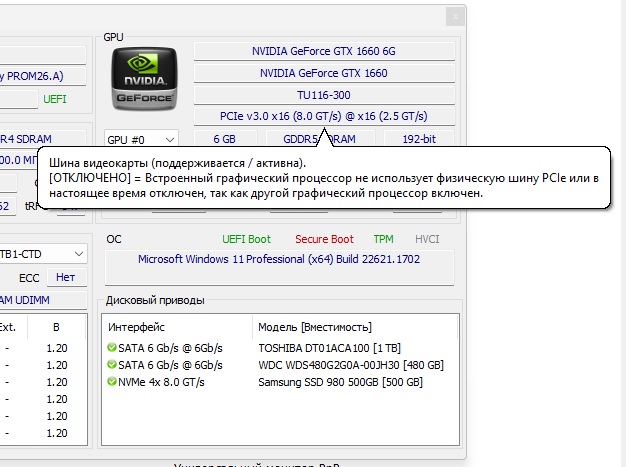Select the Интерфейс column header

[x=136, y=327]
